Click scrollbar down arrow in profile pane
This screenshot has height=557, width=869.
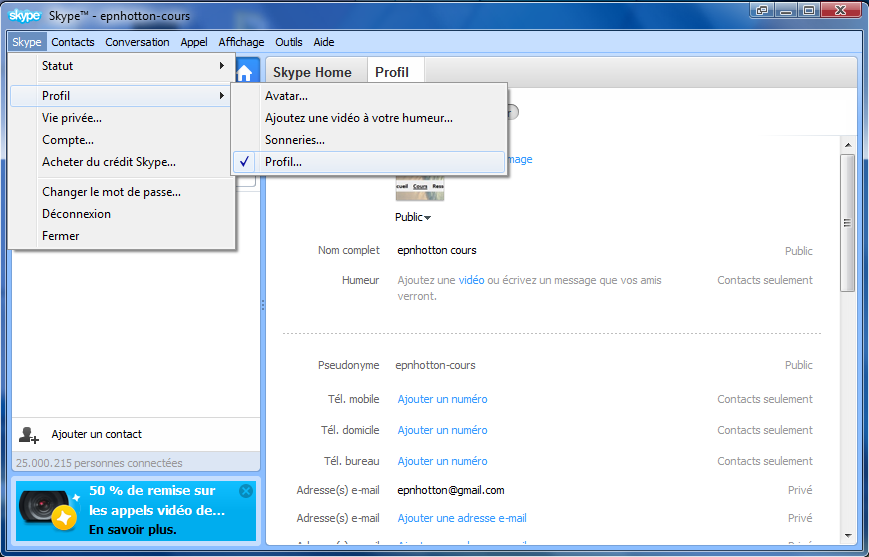pyautogui.click(x=847, y=536)
